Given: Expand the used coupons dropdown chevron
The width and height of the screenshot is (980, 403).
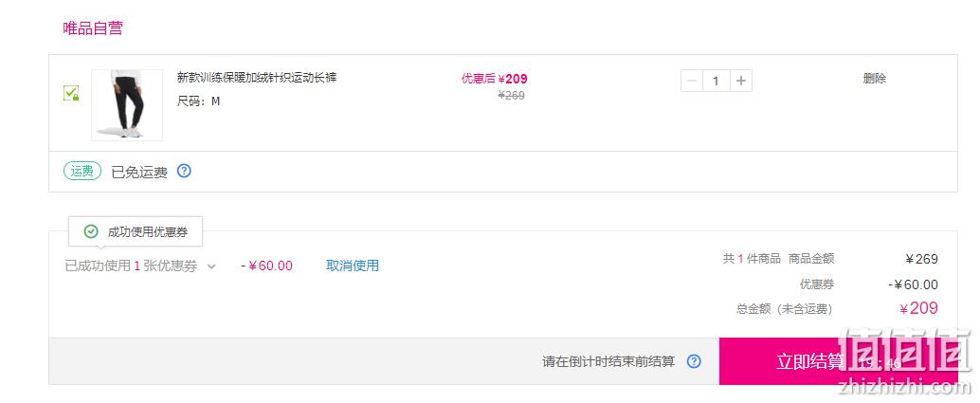Looking at the screenshot, I should 211,266.
